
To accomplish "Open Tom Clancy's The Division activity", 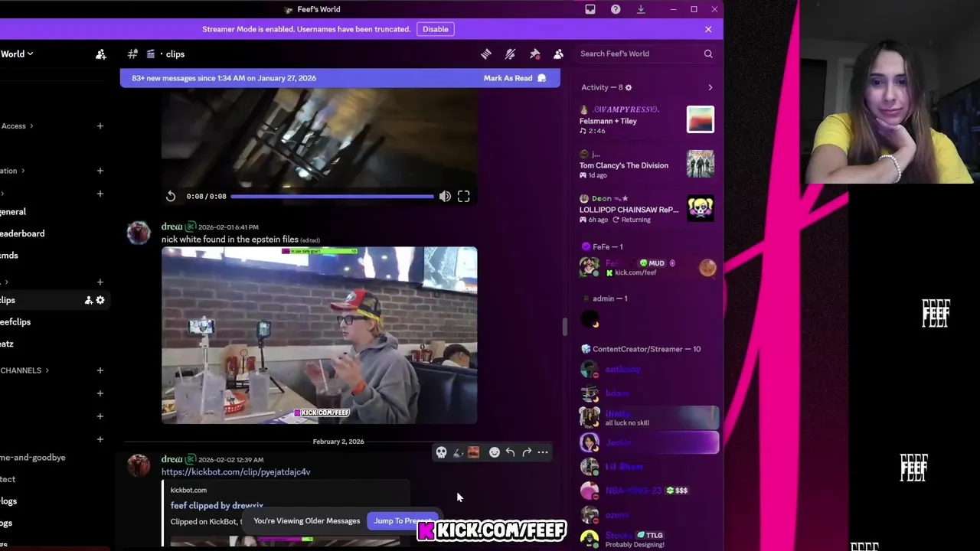I will tap(646, 165).
